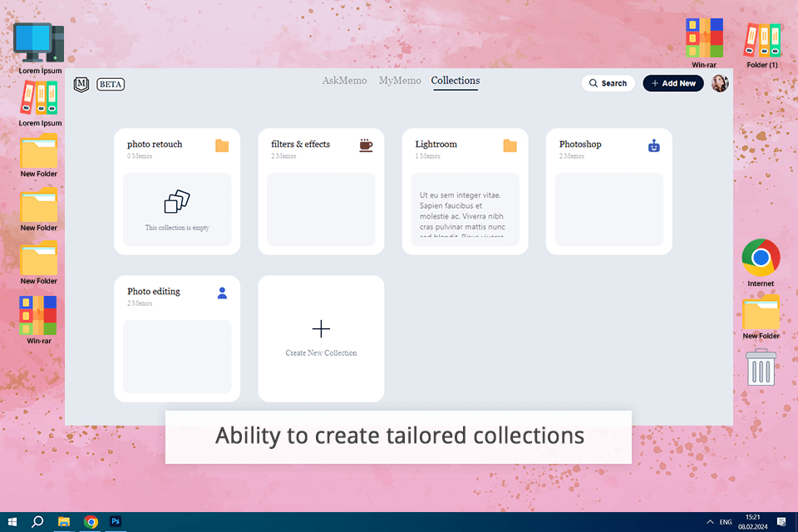This screenshot has width=798, height=532.
Task: Open the filters & effects collection title
Action: pyautogui.click(x=300, y=144)
